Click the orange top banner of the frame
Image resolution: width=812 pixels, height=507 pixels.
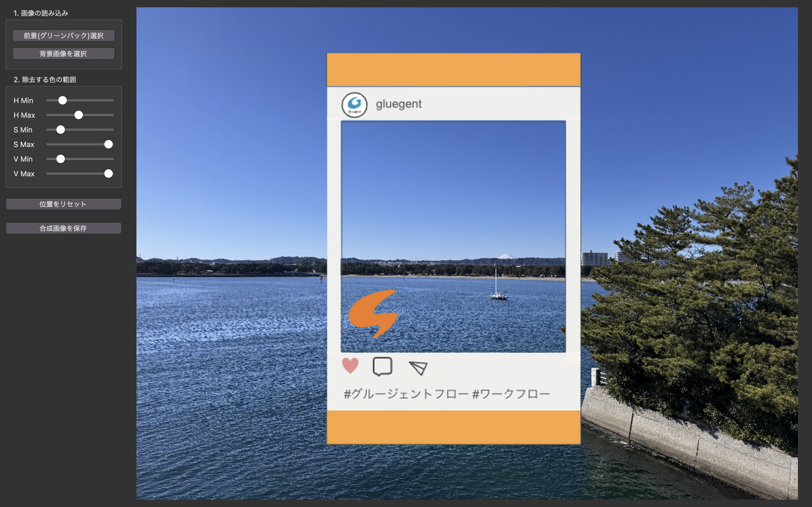tap(453, 69)
